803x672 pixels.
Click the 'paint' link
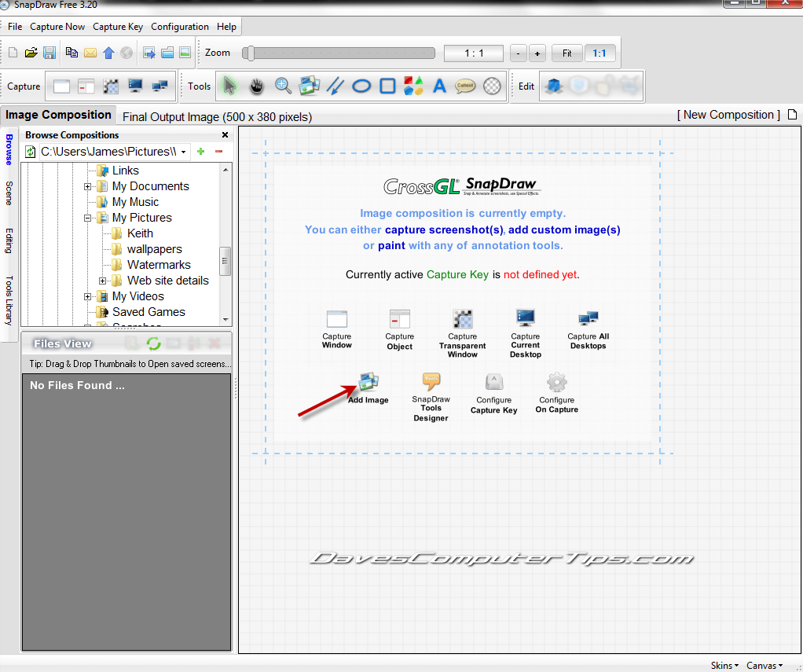[391, 245]
